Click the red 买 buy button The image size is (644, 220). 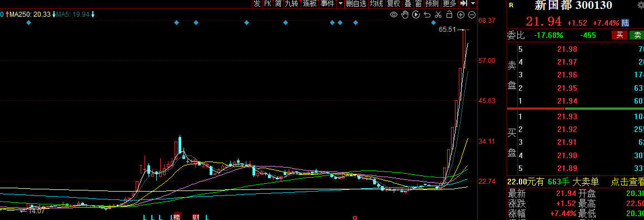(x=620, y=35)
